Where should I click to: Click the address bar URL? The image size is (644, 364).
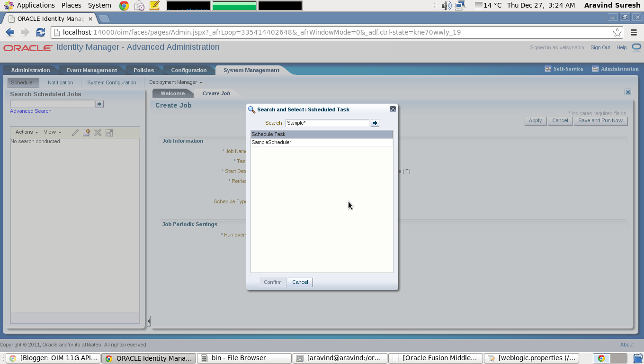pyautogui.click(x=262, y=32)
